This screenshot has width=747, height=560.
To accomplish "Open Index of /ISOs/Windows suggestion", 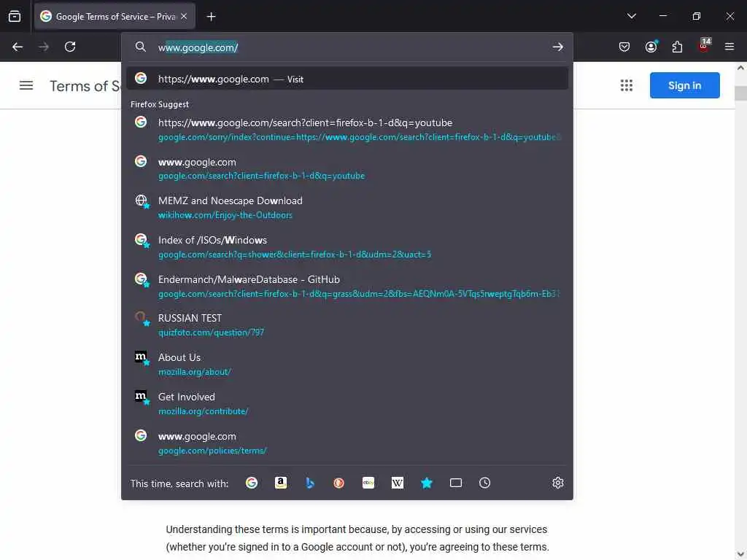I will [x=347, y=247].
